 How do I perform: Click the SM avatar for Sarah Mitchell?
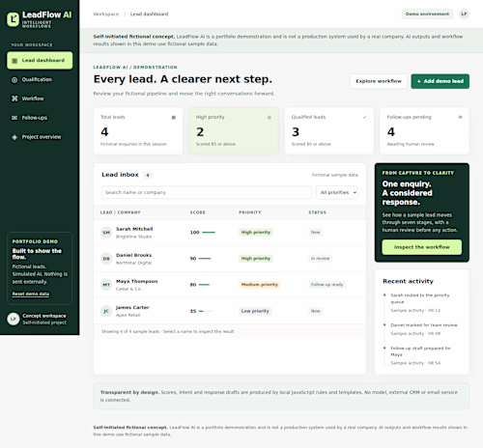pos(106,233)
